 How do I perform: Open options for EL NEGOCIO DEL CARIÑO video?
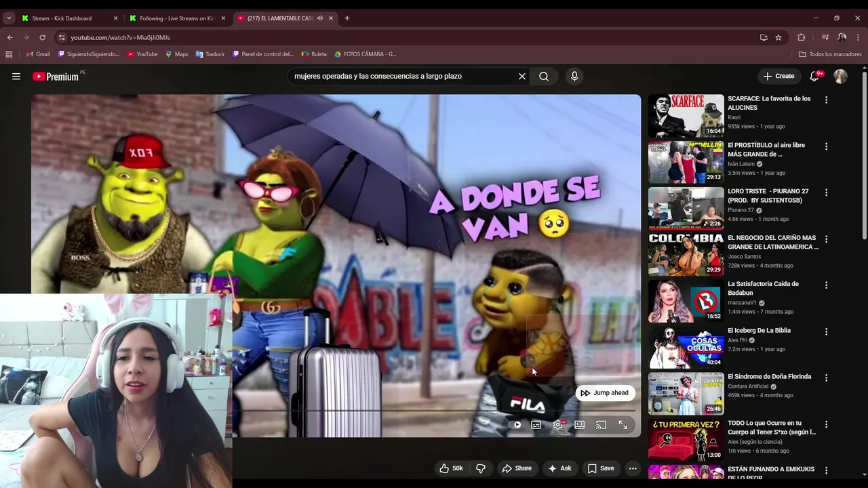pos(826,239)
